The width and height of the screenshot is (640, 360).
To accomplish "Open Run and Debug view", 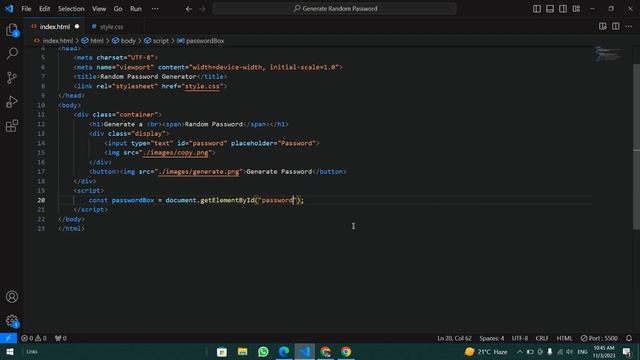I will [x=12, y=102].
